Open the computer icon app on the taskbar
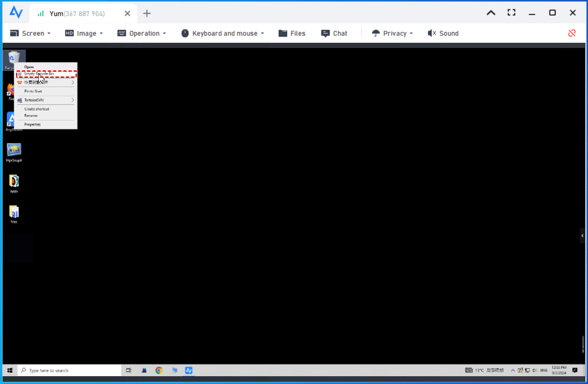 tap(174, 370)
